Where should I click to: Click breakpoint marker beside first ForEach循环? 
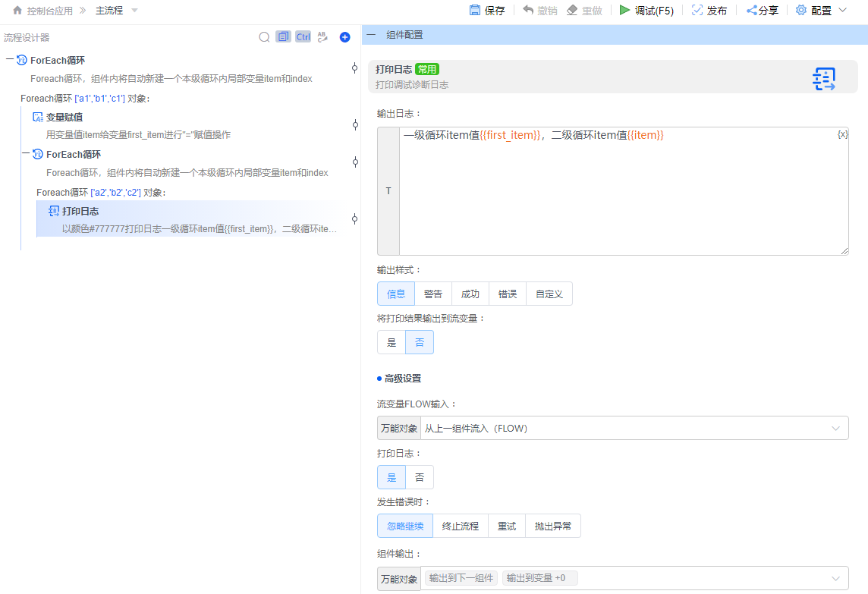[355, 68]
